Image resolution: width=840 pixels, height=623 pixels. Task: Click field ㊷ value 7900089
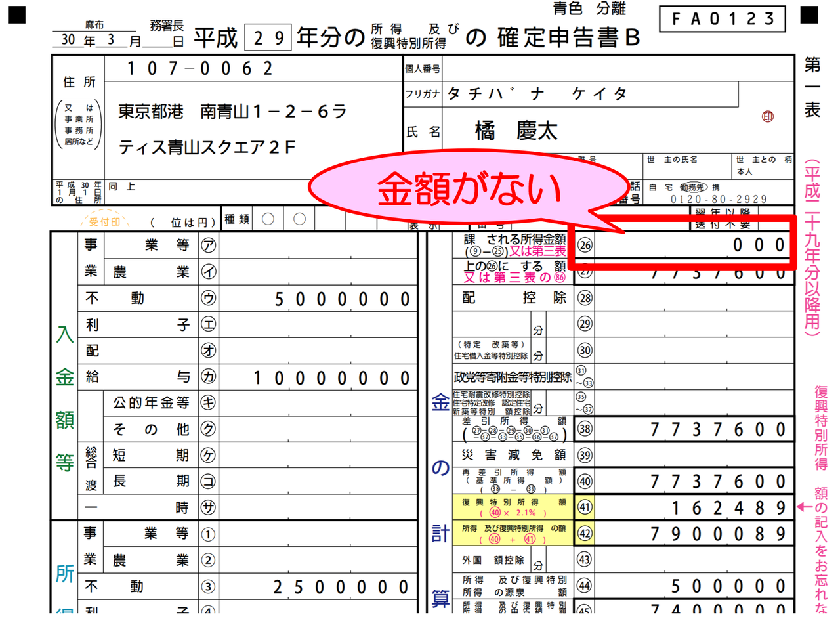tap(719, 534)
